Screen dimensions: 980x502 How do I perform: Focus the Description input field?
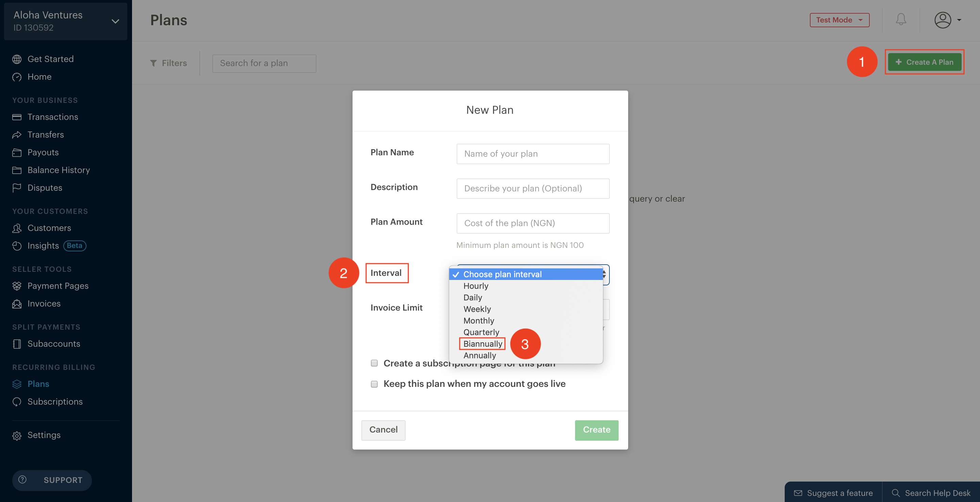point(533,189)
